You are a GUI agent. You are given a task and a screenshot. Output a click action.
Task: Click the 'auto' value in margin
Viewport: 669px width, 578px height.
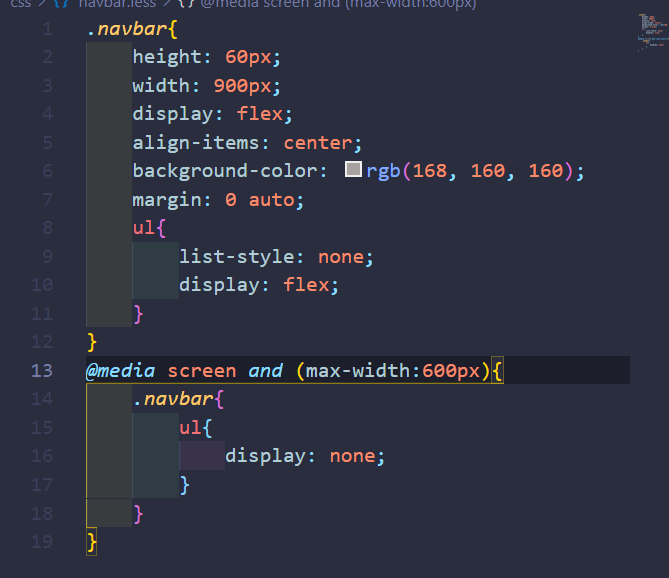(x=272, y=200)
